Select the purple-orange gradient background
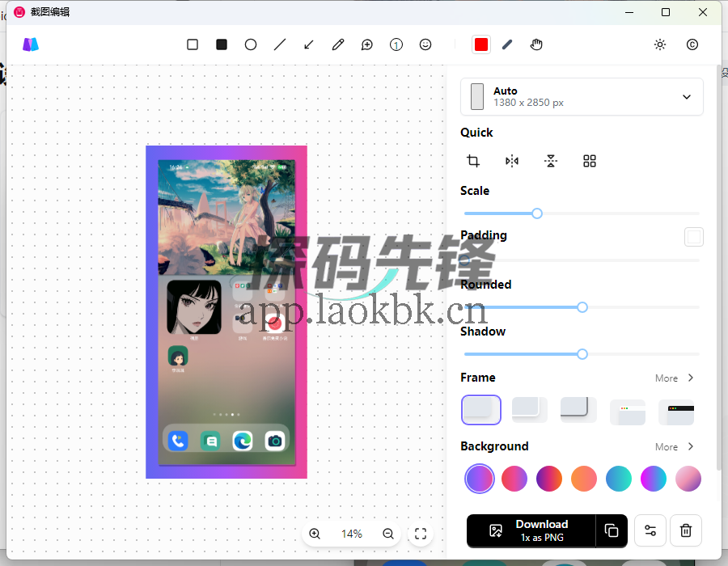728x566 pixels. point(549,479)
